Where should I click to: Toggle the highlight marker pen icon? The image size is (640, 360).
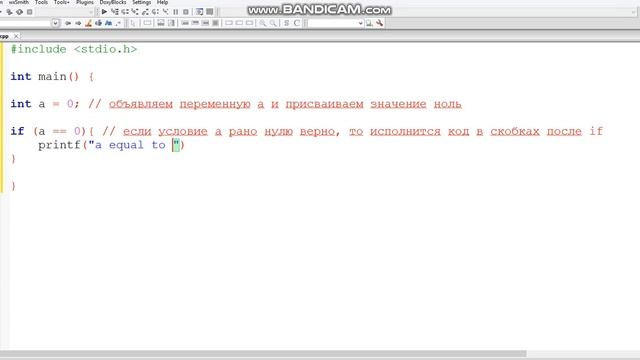point(88,23)
